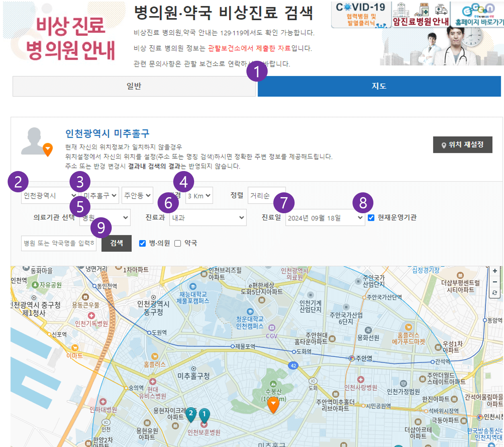Open the 반경 3 Km dropdown
The height and width of the screenshot is (447, 504).
coord(199,196)
